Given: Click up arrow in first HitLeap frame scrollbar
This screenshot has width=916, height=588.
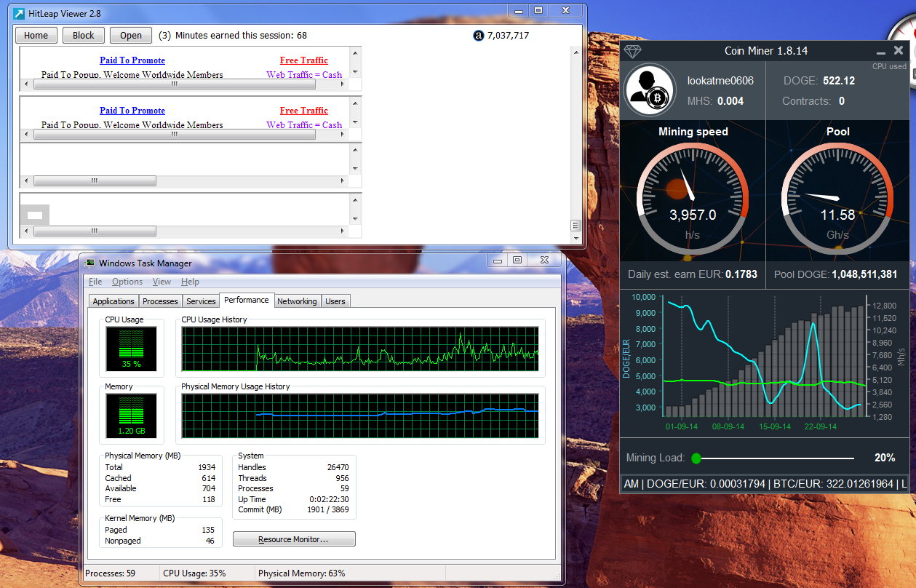Looking at the screenshot, I should pos(355,52).
